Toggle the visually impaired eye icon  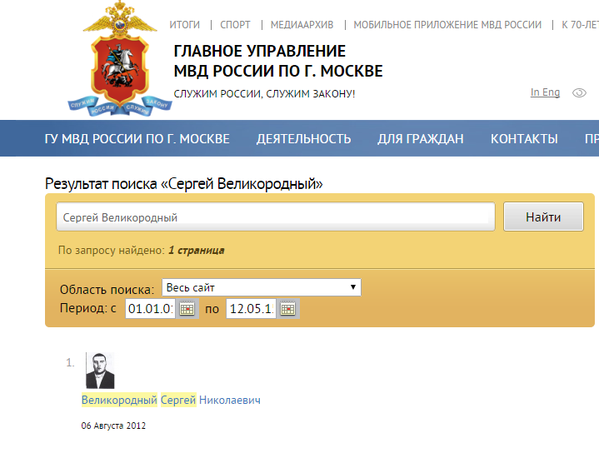[579, 93]
